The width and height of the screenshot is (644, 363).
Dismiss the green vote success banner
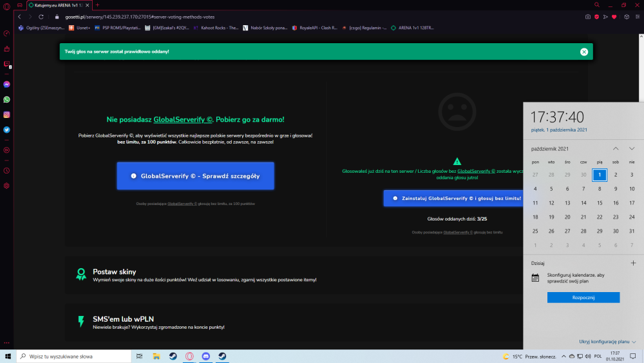(584, 52)
